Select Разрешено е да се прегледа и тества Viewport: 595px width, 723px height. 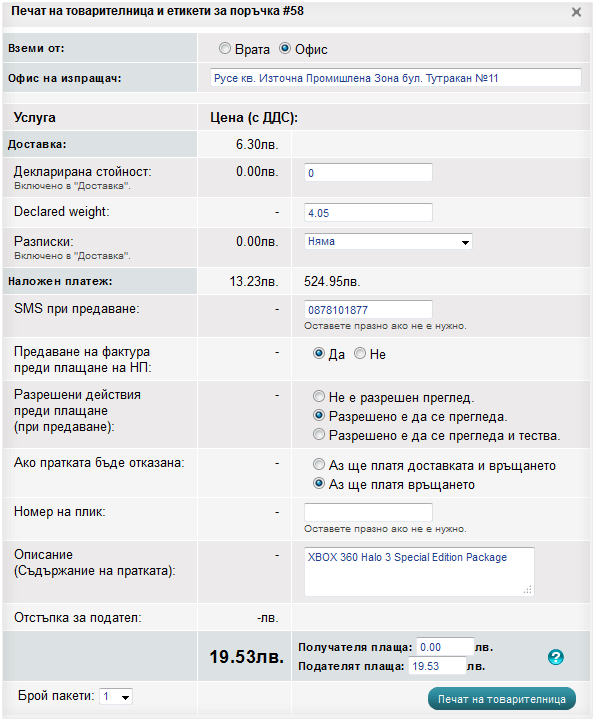tap(318, 434)
